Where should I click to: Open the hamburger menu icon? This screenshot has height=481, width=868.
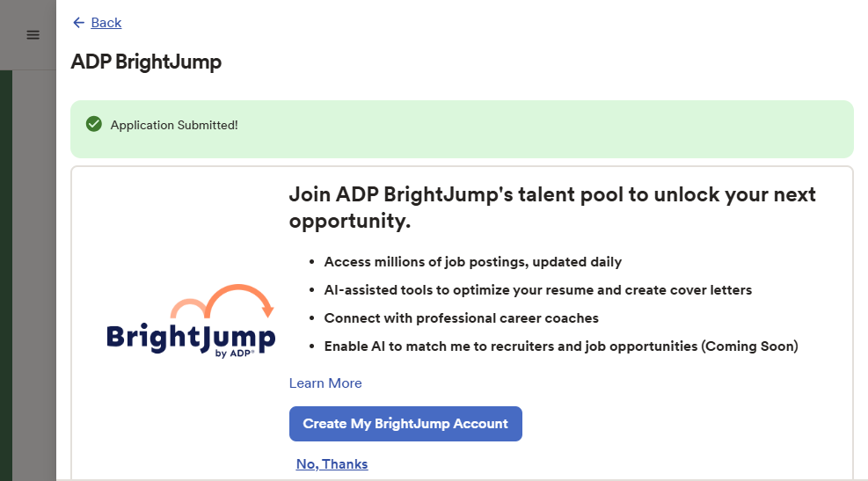pyautogui.click(x=33, y=35)
